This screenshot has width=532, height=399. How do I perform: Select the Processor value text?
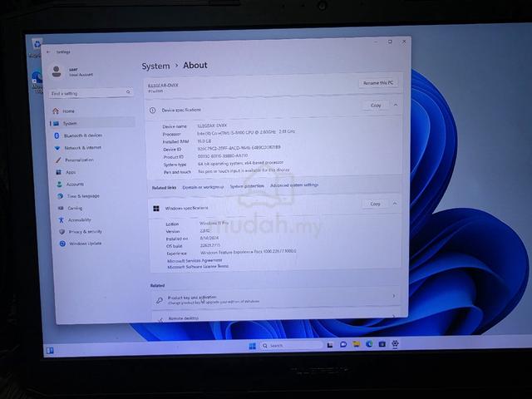pyautogui.click(x=246, y=132)
